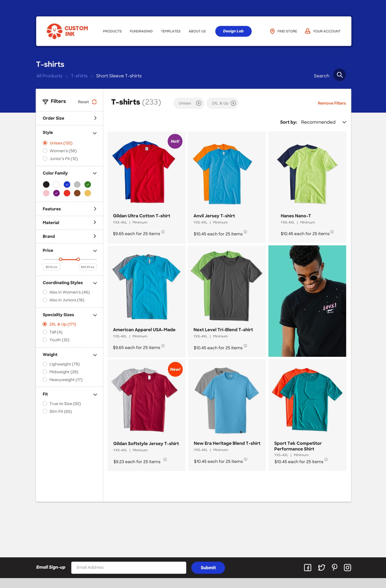Click info icon beside Gildan Ultra Cotton price
This screenshot has width=386, height=588.
(x=163, y=232)
